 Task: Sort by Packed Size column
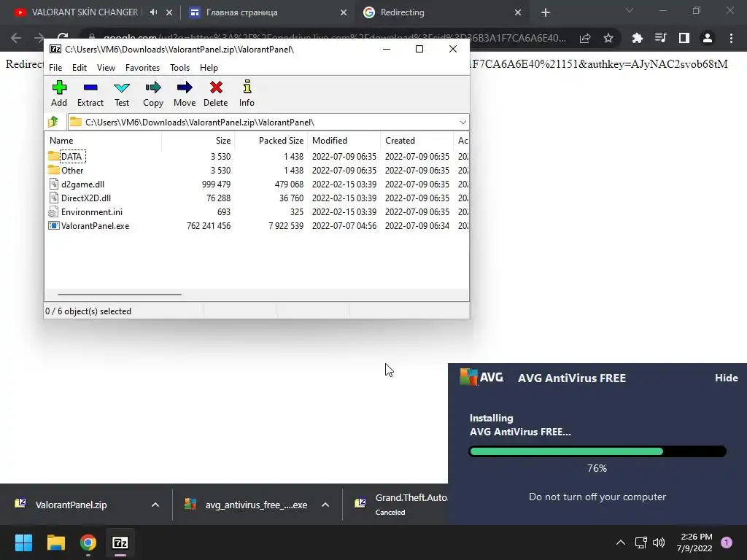click(271, 141)
